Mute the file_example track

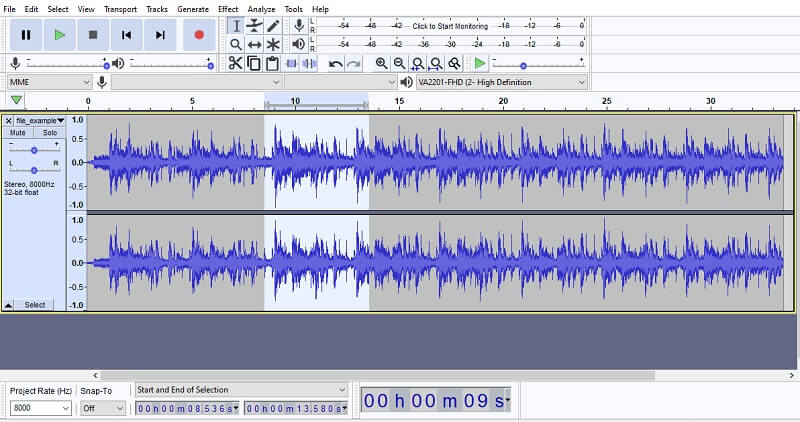[x=18, y=133]
